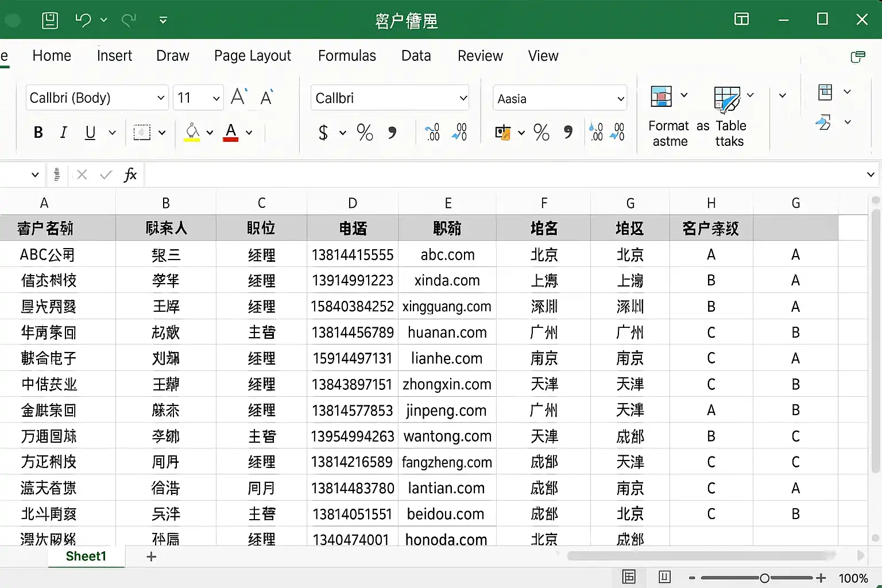Open the font size 11 dropdown
882x588 pixels.
click(x=216, y=98)
